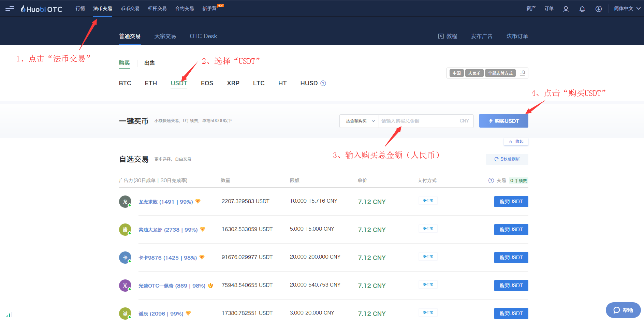Screen dimensions: 644x320
Task: Open the 币币交易 nav item
Action: click(x=130, y=9)
